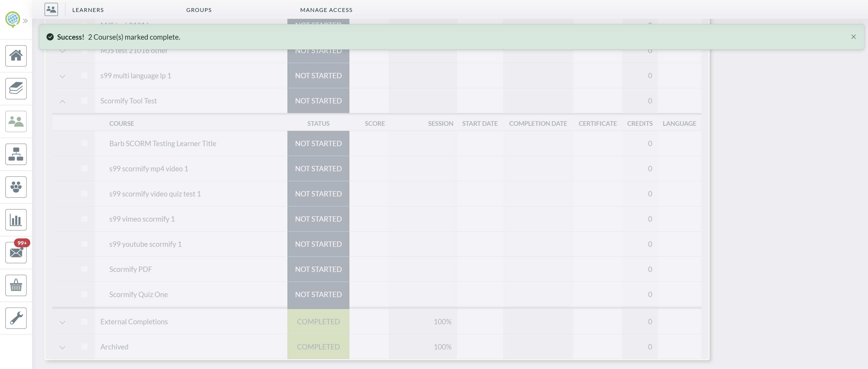Open the courses book icon
Screen dimensions: 868x369
click(x=16, y=88)
